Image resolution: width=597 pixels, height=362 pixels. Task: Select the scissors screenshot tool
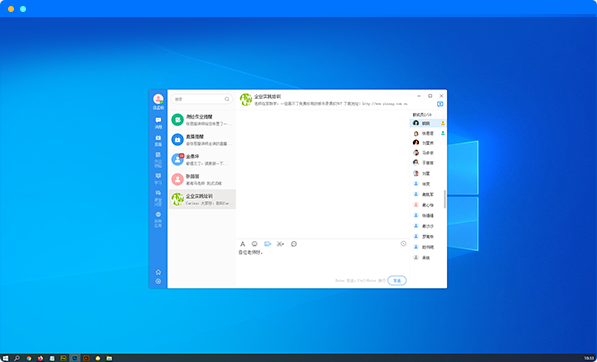[x=281, y=244]
